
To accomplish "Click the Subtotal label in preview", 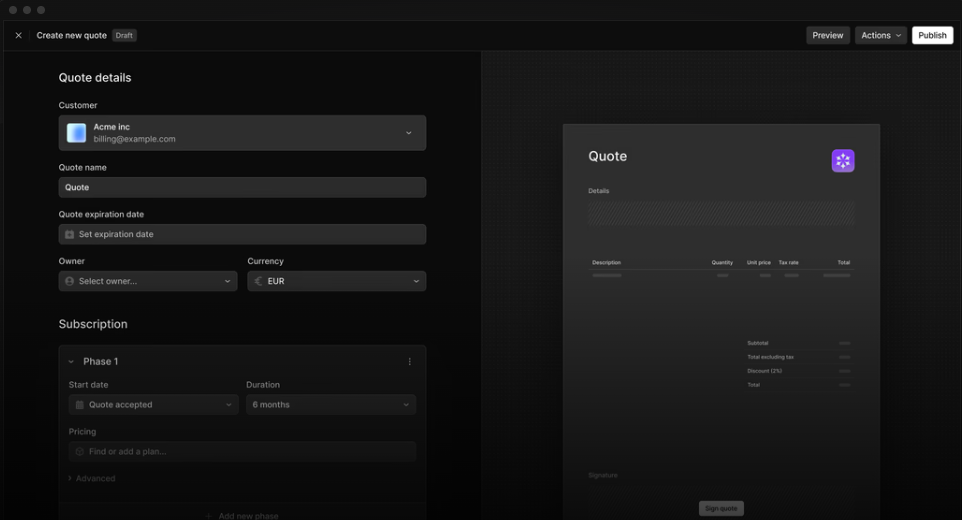I will [758, 343].
